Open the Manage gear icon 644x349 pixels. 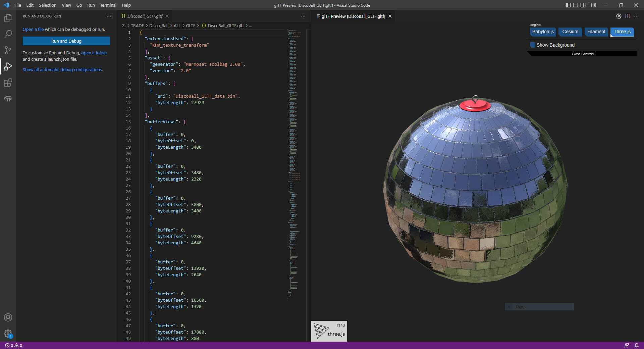click(x=8, y=334)
